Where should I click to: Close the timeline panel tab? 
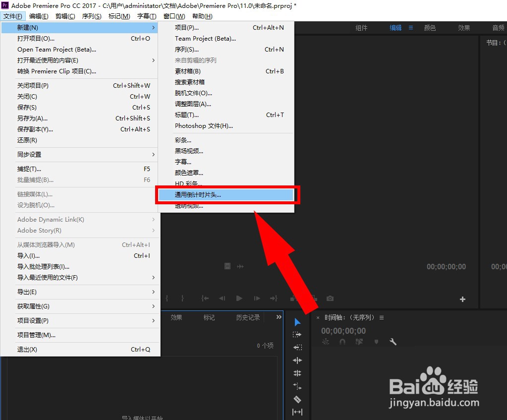[318, 318]
